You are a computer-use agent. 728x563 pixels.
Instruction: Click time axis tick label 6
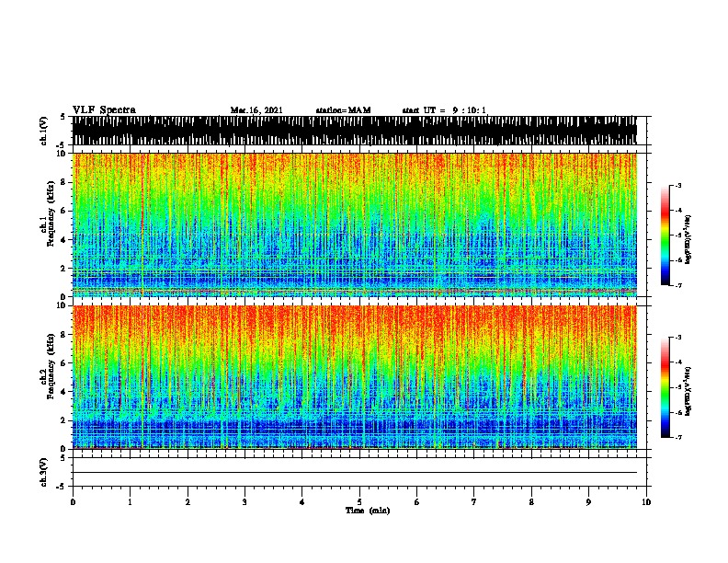417,501
